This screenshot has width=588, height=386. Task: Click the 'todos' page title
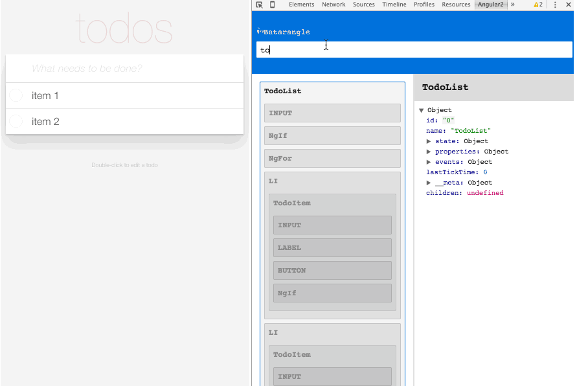coord(124,28)
